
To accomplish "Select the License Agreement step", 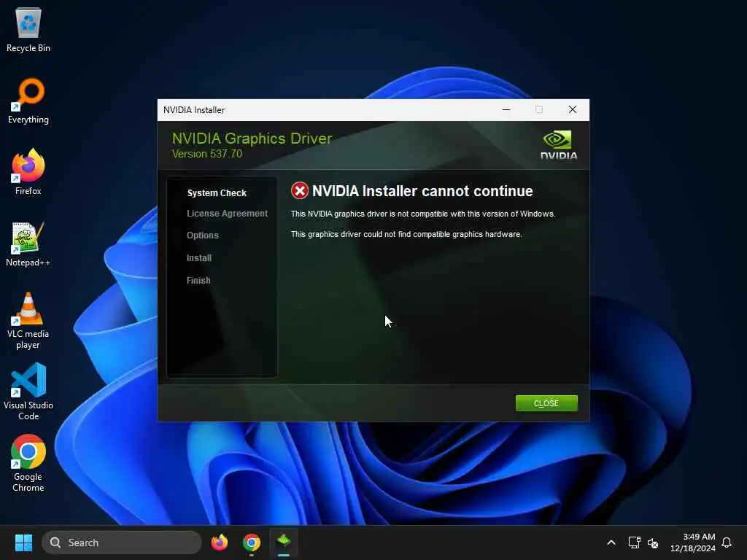I will click(x=228, y=214).
